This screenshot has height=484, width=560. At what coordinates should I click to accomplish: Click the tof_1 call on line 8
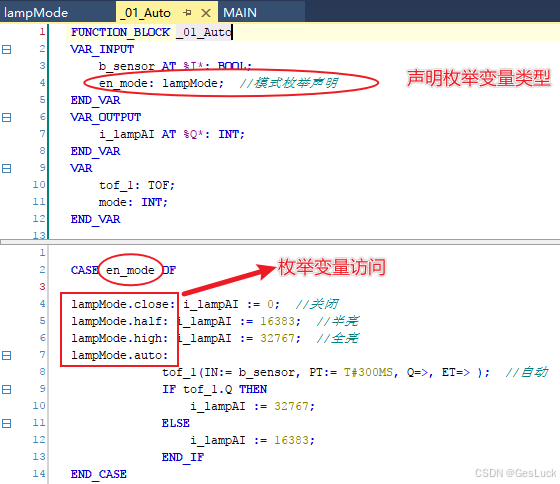pos(179,372)
